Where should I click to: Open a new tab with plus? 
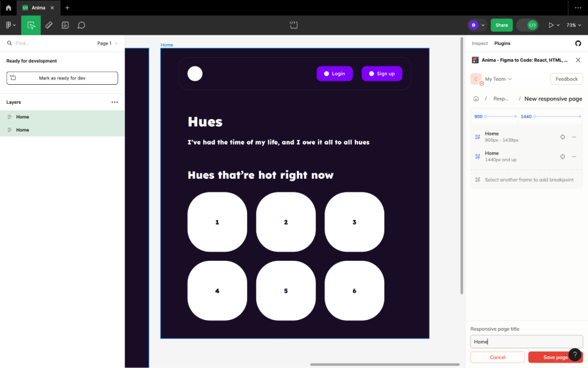pyautogui.click(x=67, y=8)
